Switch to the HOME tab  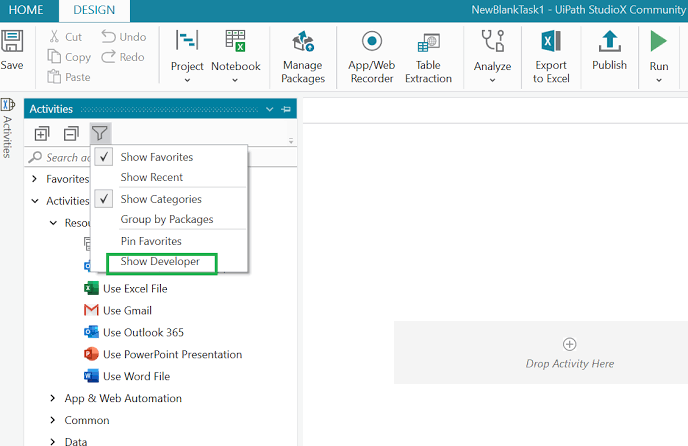click(x=26, y=10)
